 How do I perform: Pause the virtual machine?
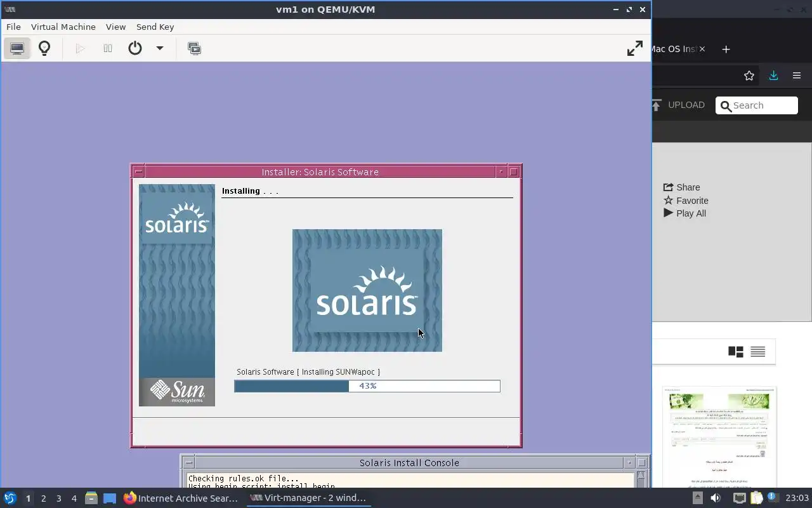tap(108, 48)
